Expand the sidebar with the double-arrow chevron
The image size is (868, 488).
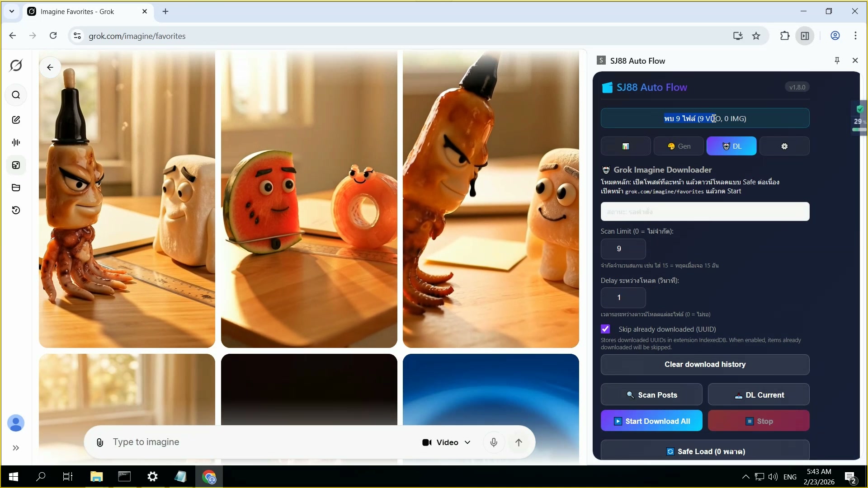point(16,448)
